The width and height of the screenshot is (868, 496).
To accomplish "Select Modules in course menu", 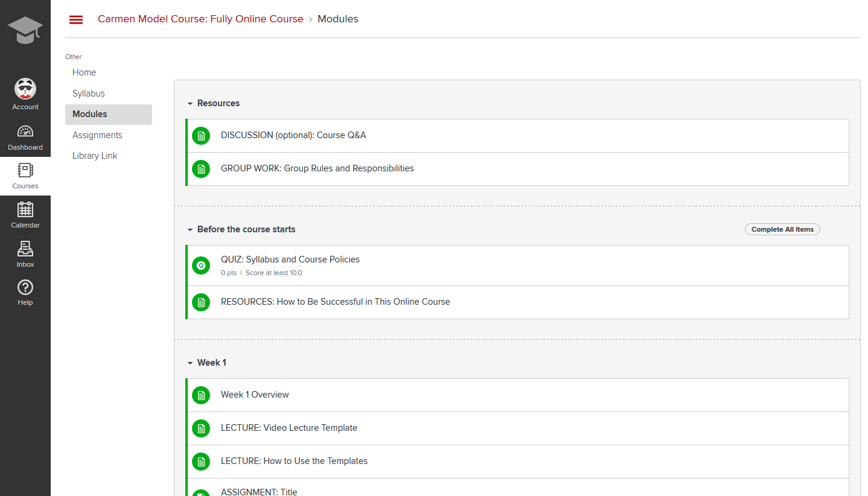I will [109, 115].
